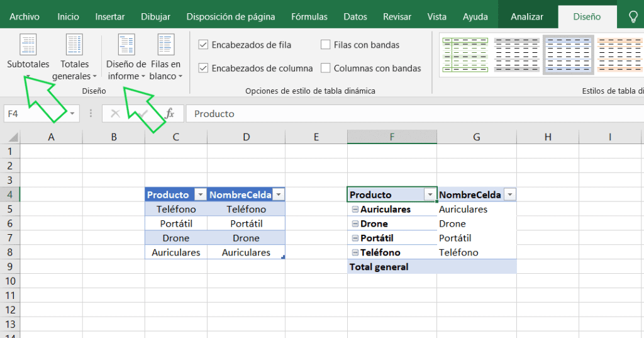The height and width of the screenshot is (338, 644).
Task: Click the formula bar containing Producto
Action: 415,113
